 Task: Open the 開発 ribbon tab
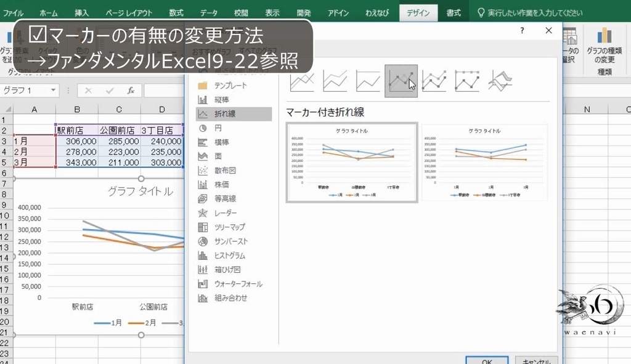(304, 13)
